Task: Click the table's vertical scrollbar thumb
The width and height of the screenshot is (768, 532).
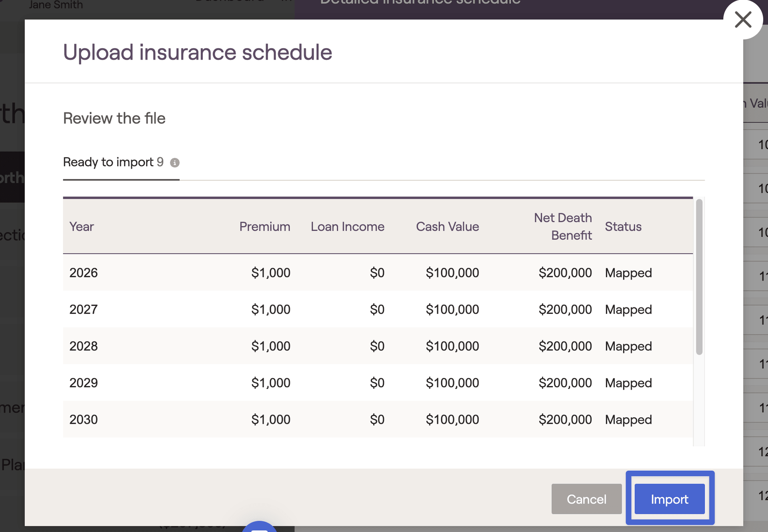Action: (x=699, y=277)
